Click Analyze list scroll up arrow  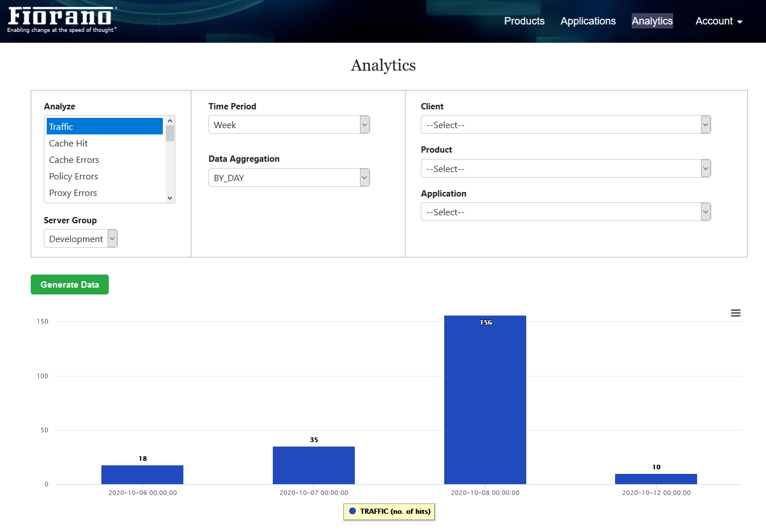170,121
